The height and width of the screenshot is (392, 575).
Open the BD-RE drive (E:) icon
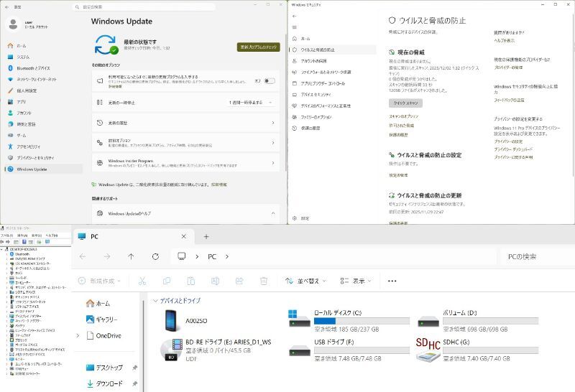click(x=171, y=349)
